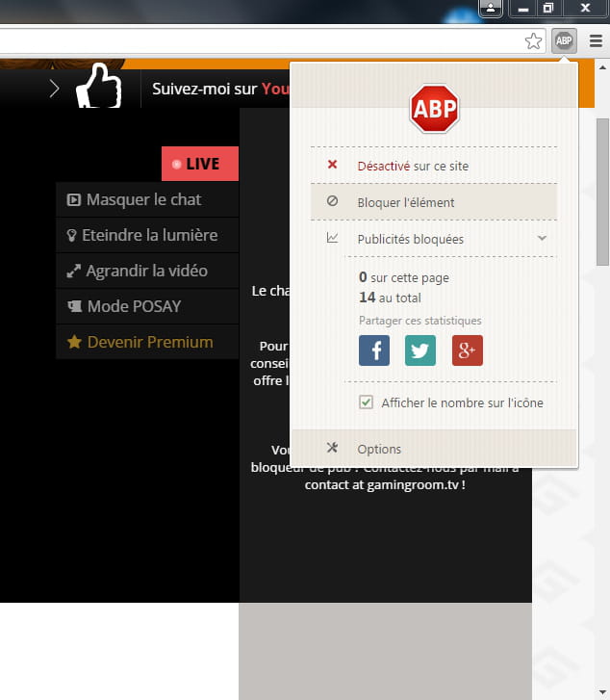The image size is (610, 700).
Task: Click the Options wrench icon
Action: 332,448
